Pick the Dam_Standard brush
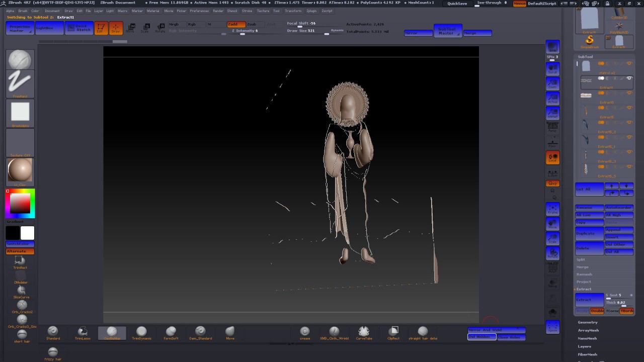This screenshot has height=362, width=644. click(x=200, y=331)
